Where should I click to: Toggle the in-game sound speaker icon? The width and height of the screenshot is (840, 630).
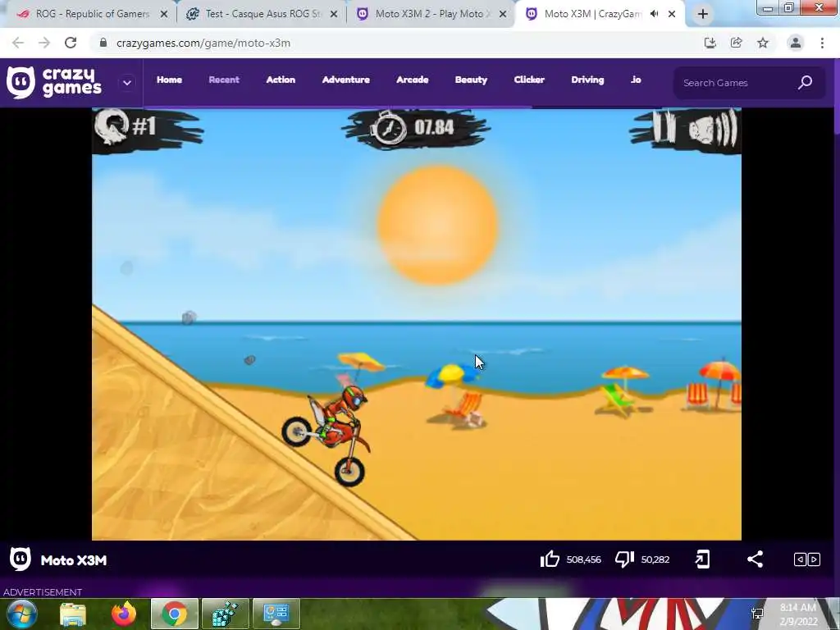[x=713, y=129]
